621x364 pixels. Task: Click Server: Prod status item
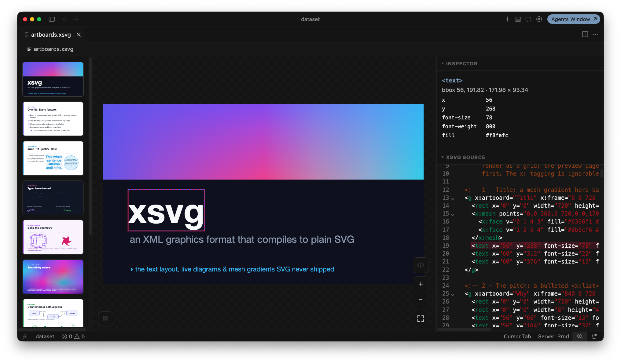[x=553, y=336]
